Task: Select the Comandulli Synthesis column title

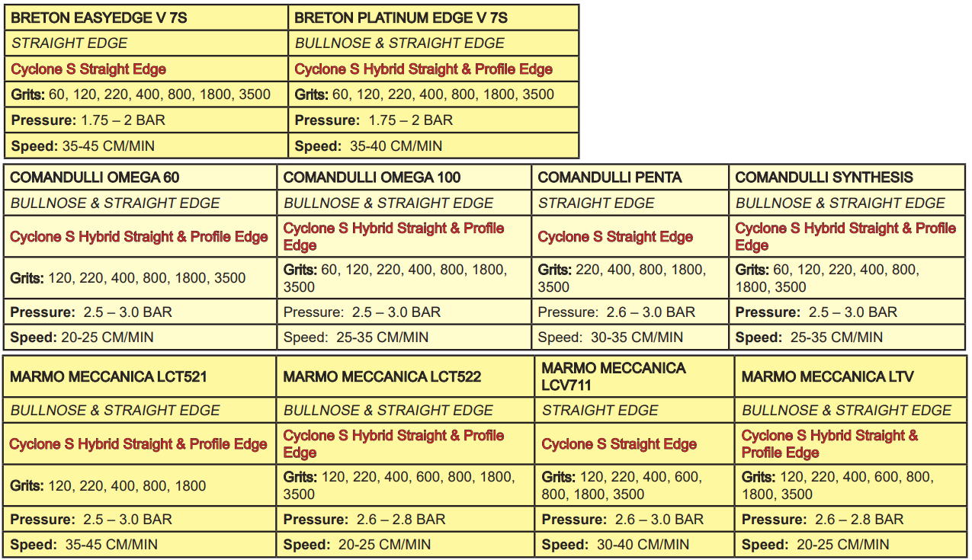Action: point(824,178)
